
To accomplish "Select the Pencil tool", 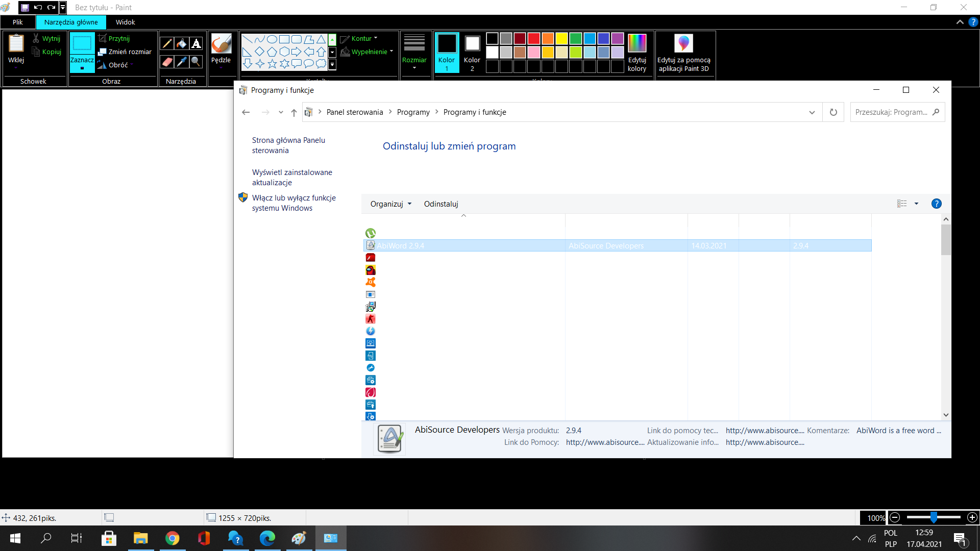I will point(166,44).
